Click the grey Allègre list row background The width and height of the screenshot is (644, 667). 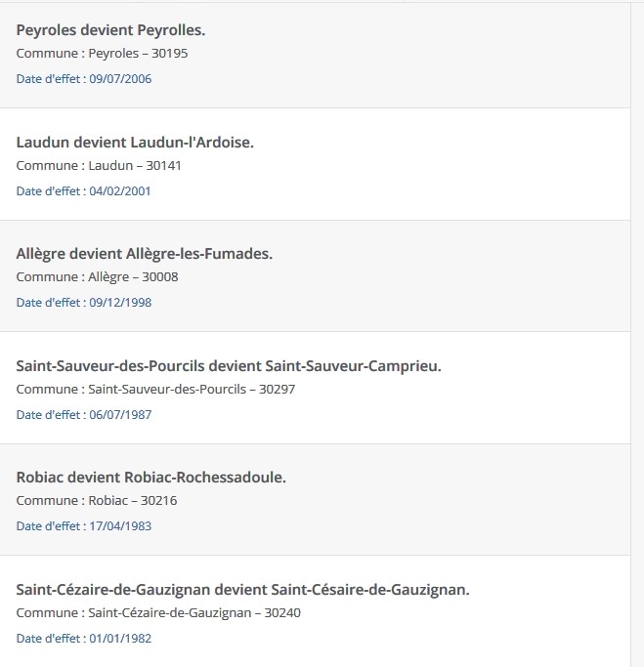point(315,276)
